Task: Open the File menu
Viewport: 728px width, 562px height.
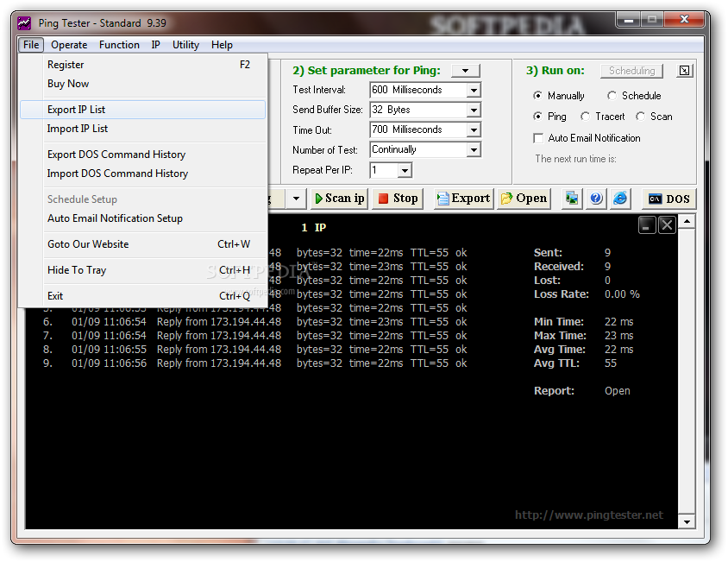Action: pos(31,45)
